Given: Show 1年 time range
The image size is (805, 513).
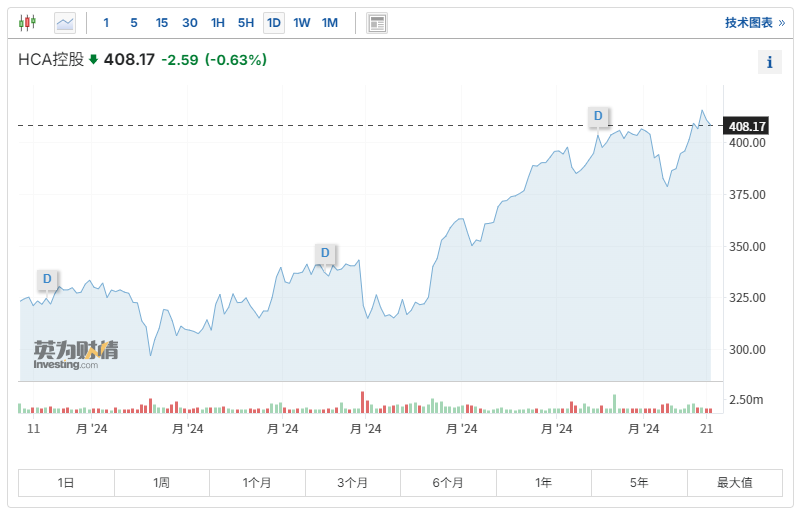Looking at the screenshot, I should pyautogui.click(x=544, y=483).
